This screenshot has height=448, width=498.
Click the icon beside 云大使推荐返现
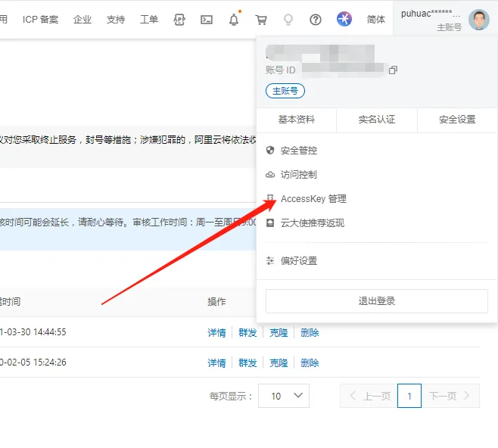click(x=270, y=223)
